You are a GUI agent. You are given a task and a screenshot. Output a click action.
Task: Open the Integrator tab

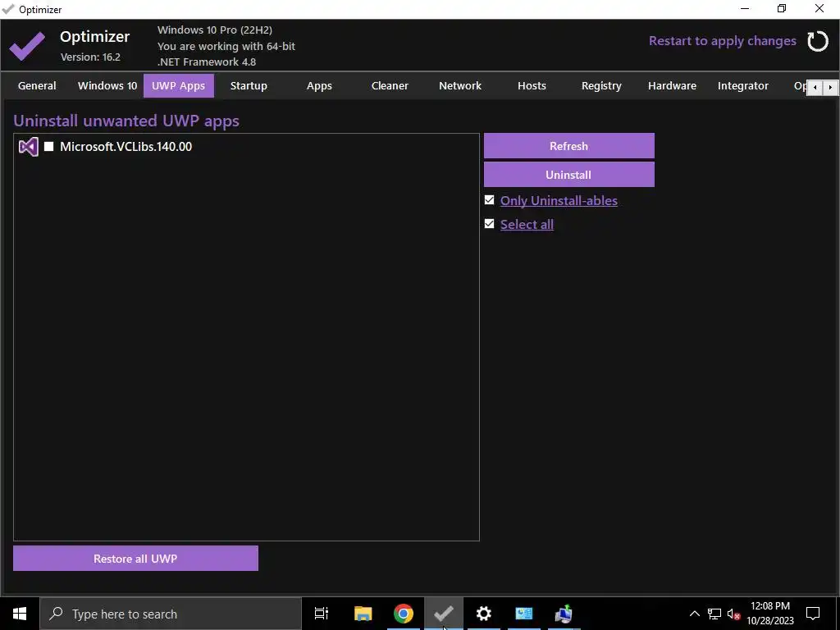point(743,85)
